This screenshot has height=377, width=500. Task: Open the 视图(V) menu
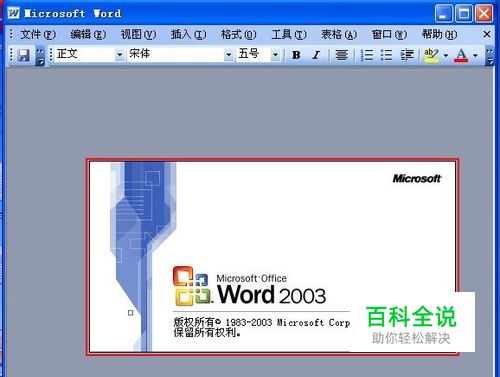click(138, 34)
